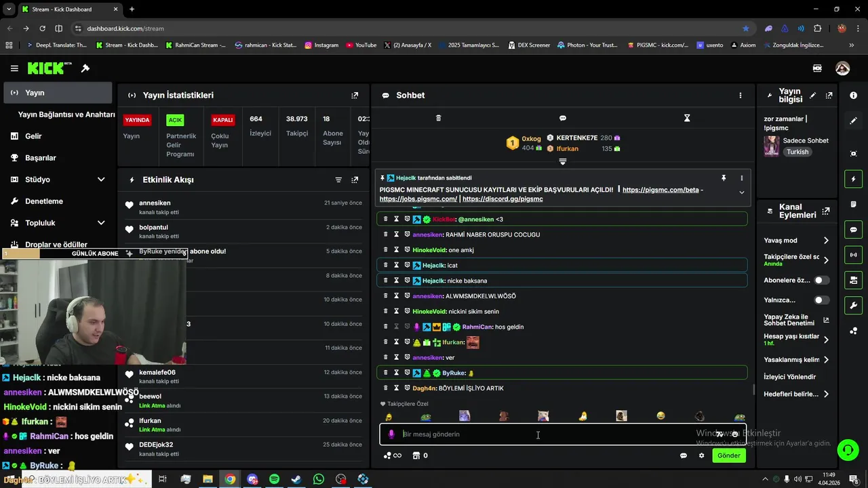
Task: Click the chat scrollbar thumb
Action: [753, 390]
